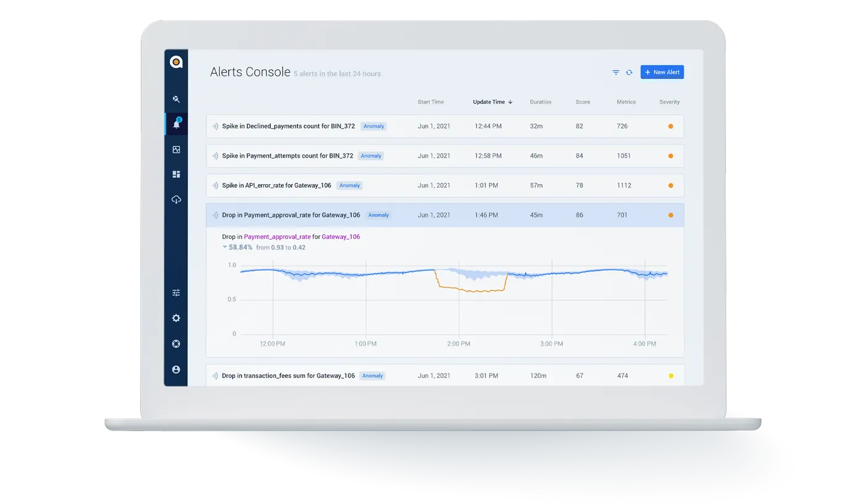Sort alerts by the Metrics column

626,102
